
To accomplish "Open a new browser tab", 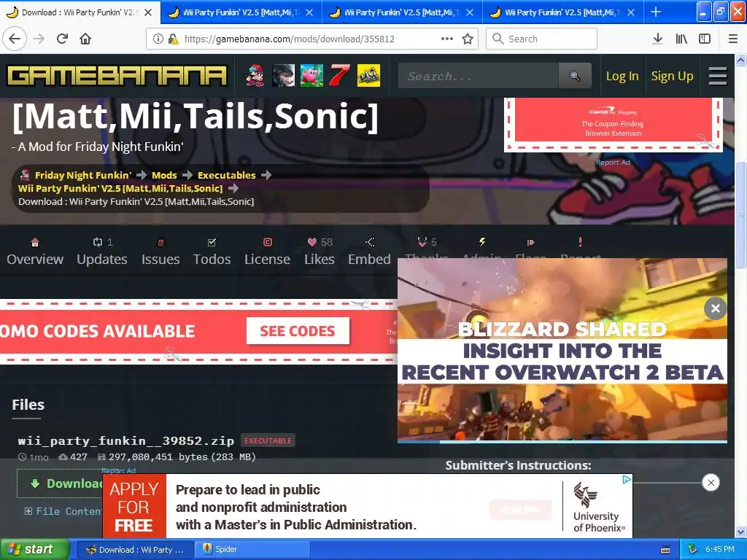I will [x=656, y=12].
